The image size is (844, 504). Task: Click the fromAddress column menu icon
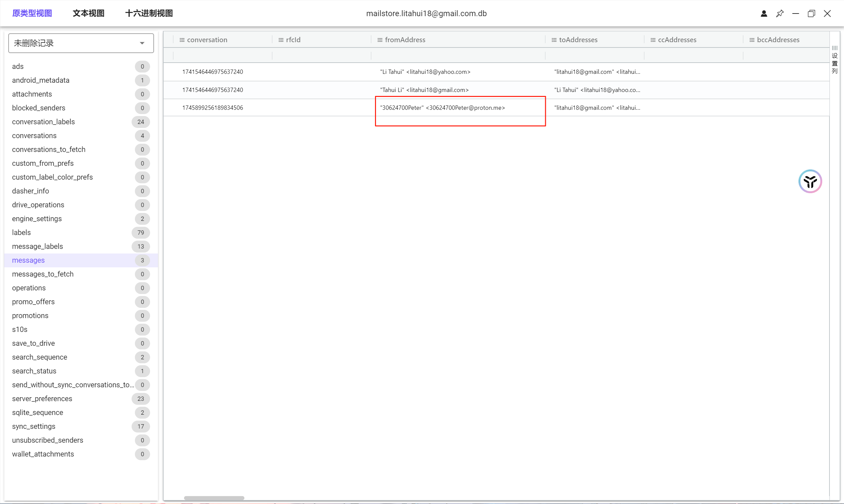[x=380, y=40]
